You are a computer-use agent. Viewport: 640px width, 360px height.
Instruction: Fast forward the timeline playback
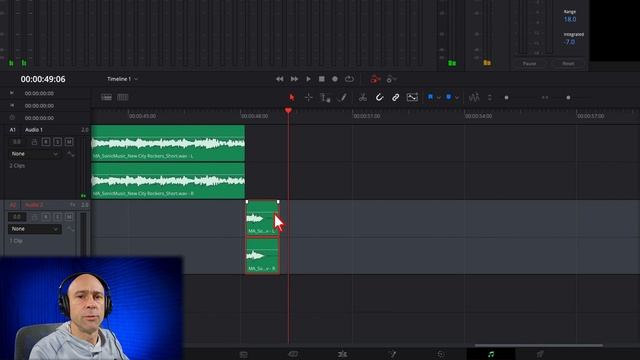point(294,79)
